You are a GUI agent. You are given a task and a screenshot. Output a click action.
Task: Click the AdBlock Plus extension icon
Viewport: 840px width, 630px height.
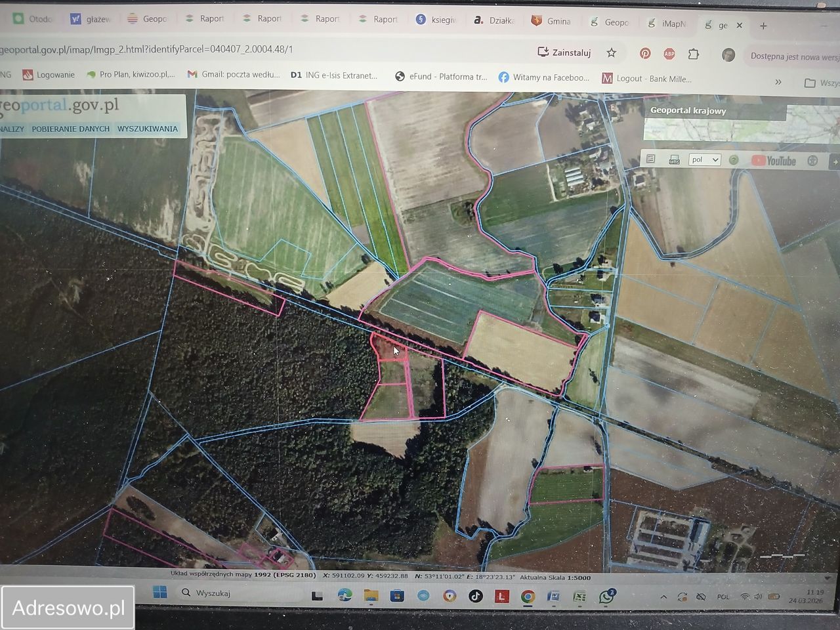coord(669,54)
